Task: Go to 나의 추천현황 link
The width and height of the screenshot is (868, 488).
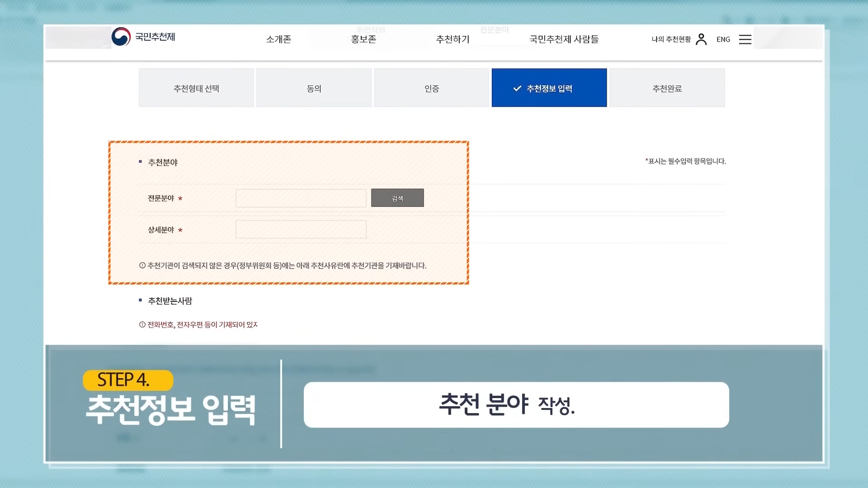Action: (671, 39)
